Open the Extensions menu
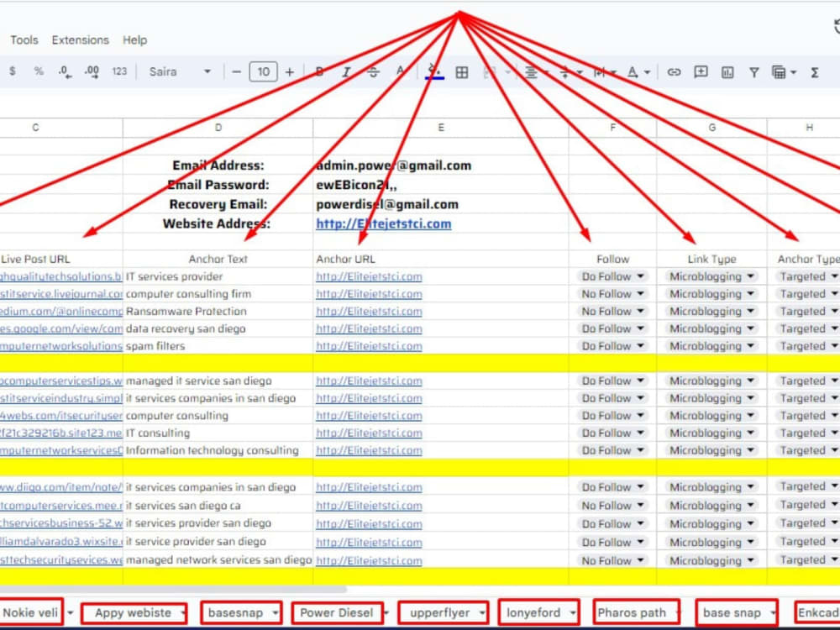The width and height of the screenshot is (840, 630). (81, 40)
